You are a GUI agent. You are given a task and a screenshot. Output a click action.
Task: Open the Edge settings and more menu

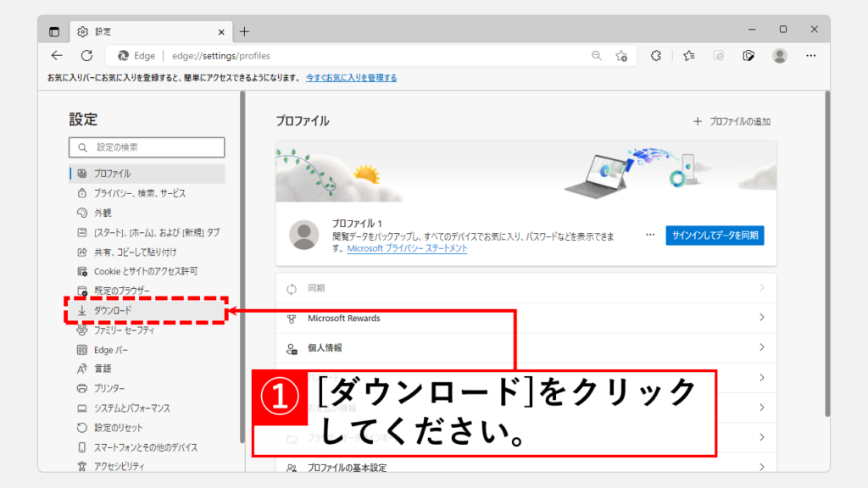(810, 56)
